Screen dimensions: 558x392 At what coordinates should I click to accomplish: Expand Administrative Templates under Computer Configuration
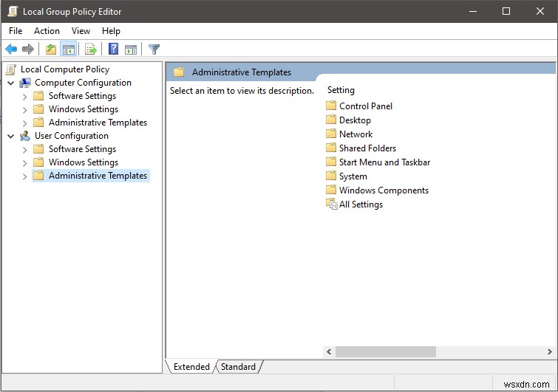coord(24,123)
